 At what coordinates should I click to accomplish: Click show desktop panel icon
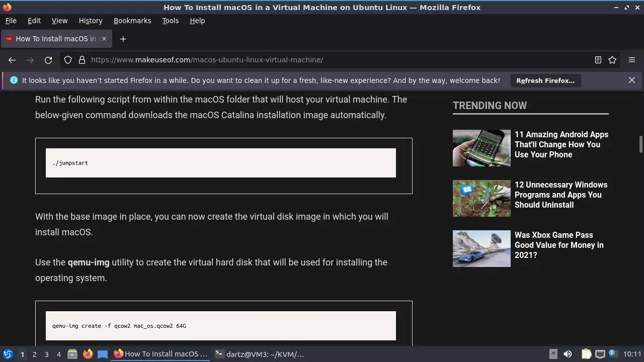[103, 354]
